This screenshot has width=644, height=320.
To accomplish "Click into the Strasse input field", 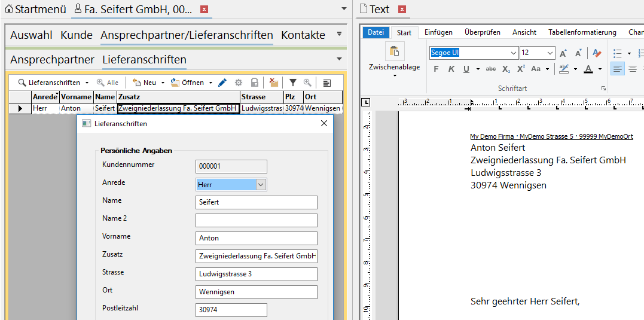I will pyautogui.click(x=256, y=274).
